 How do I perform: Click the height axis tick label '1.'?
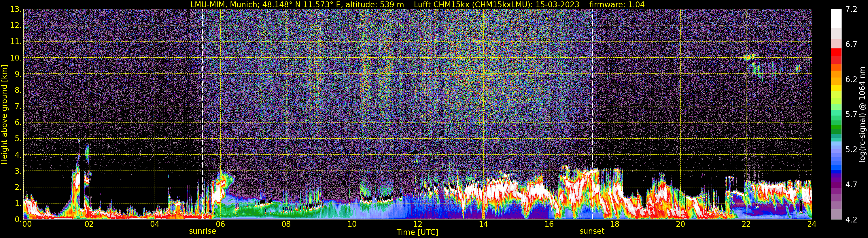[x=18, y=204]
